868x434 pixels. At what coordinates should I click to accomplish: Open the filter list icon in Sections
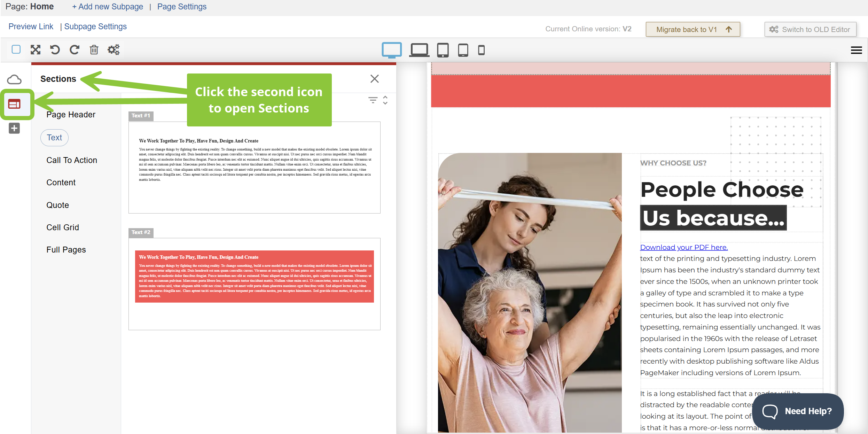[373, 100]
